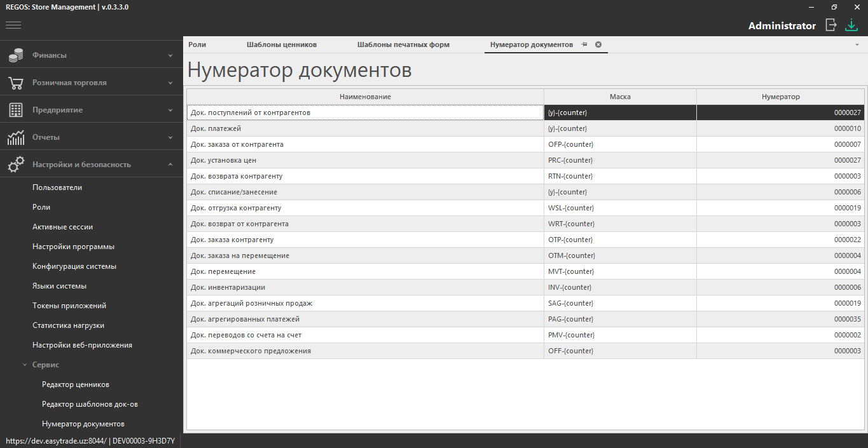Click the green download update icon

tap(851, 25)
